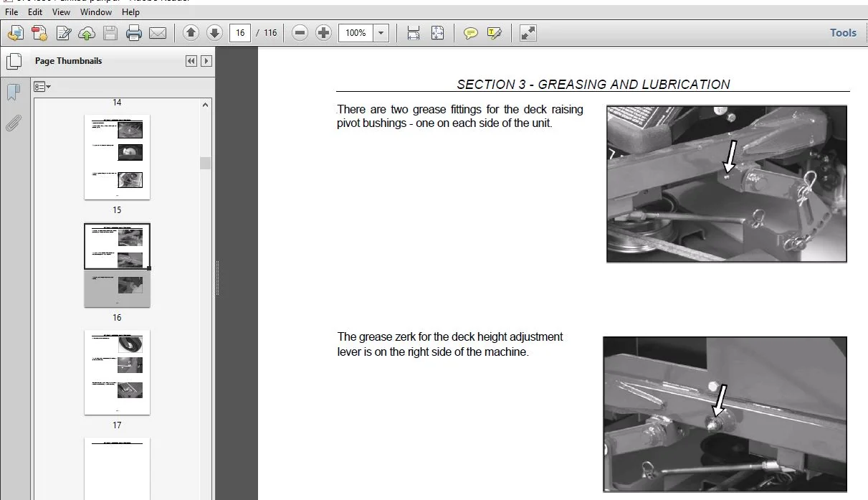Click the 'grease zerk' paragraph text

point(450,344)
